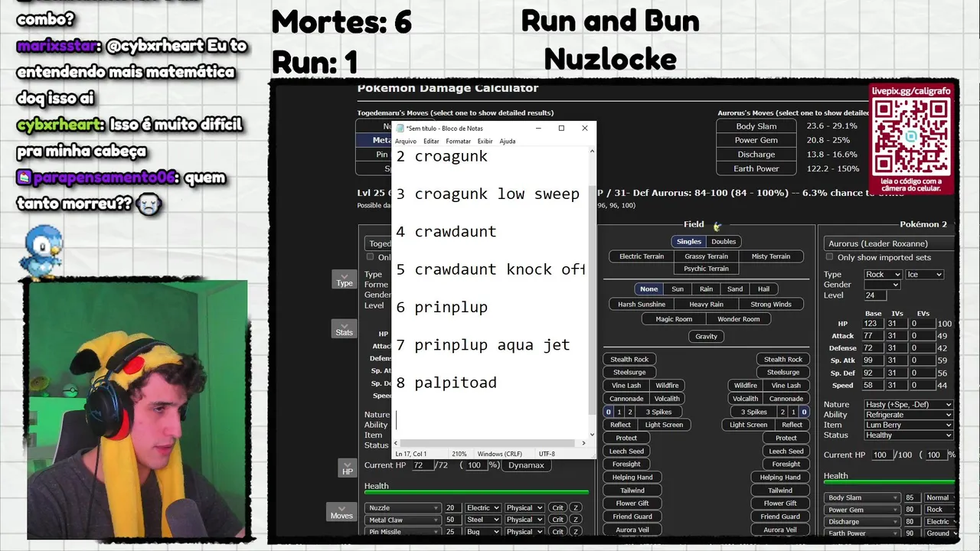The width and height of the screenshot is (980, 551).
Task: Click the Aurorus Level 24 field
Action: pyautogui.click(x=874, y=295)
